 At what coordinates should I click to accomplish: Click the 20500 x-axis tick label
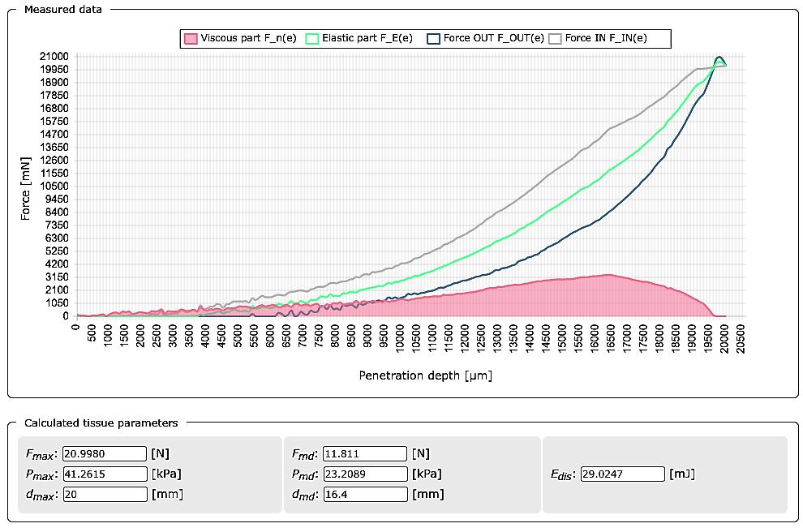pyautogui.click(x=741, y=339)
